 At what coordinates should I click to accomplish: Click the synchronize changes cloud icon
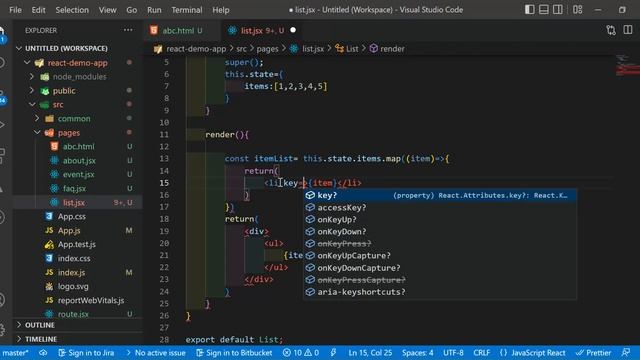[x=43, y=353]
